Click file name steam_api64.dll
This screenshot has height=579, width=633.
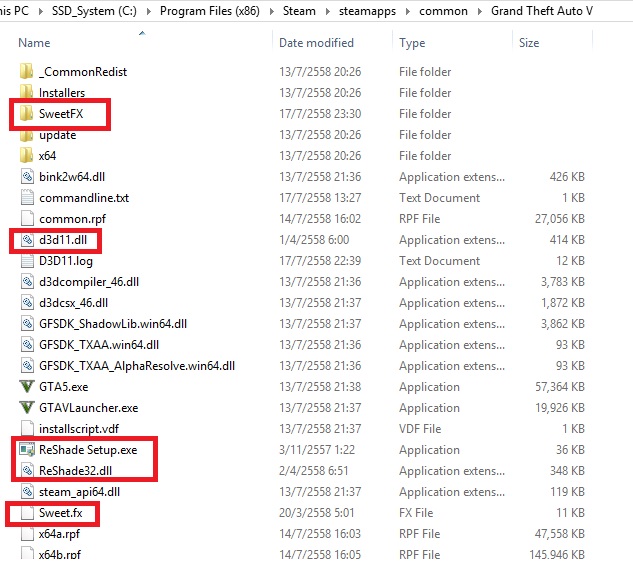80,492
